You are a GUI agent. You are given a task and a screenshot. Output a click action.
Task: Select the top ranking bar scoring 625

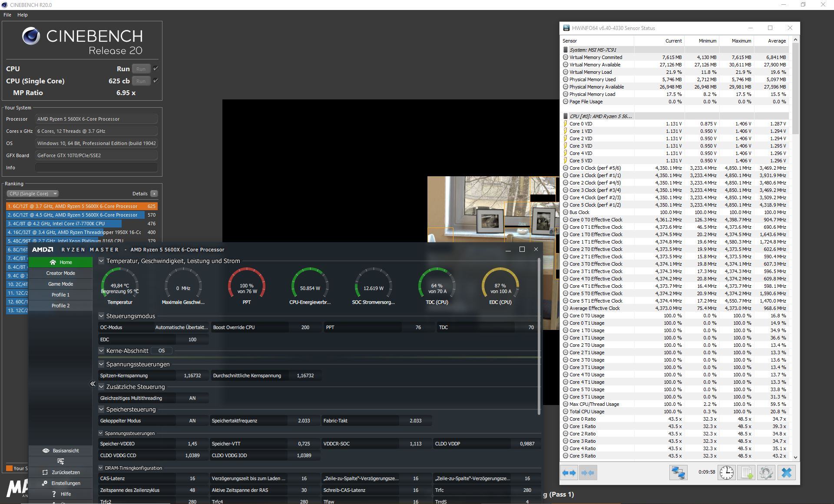click(x=82, y=206)
